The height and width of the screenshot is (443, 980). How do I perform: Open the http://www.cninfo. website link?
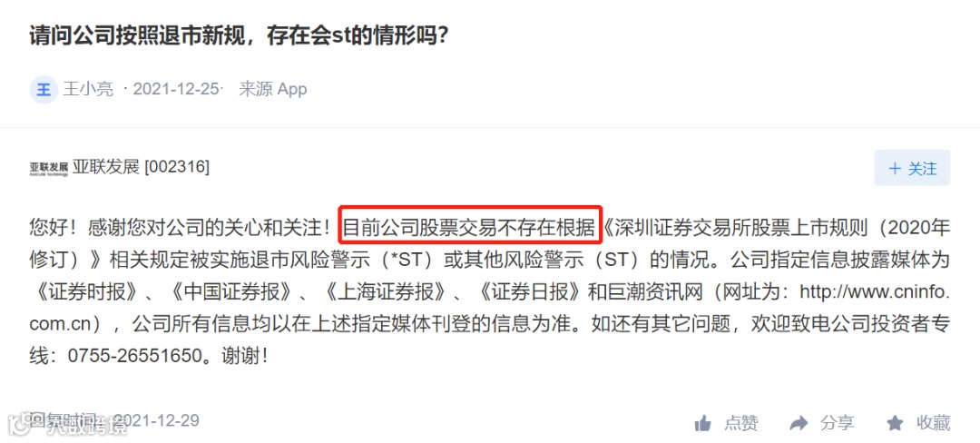875,291
